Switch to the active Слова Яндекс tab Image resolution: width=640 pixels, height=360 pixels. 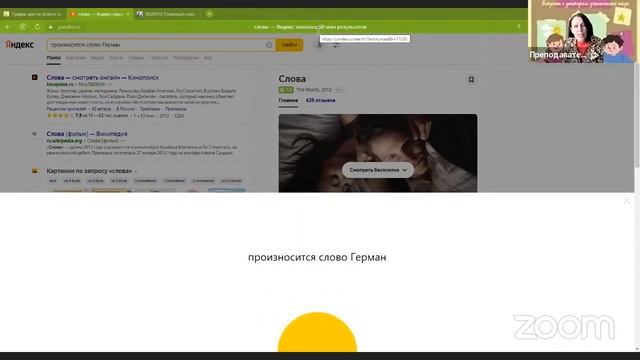(x=100, y=14)
